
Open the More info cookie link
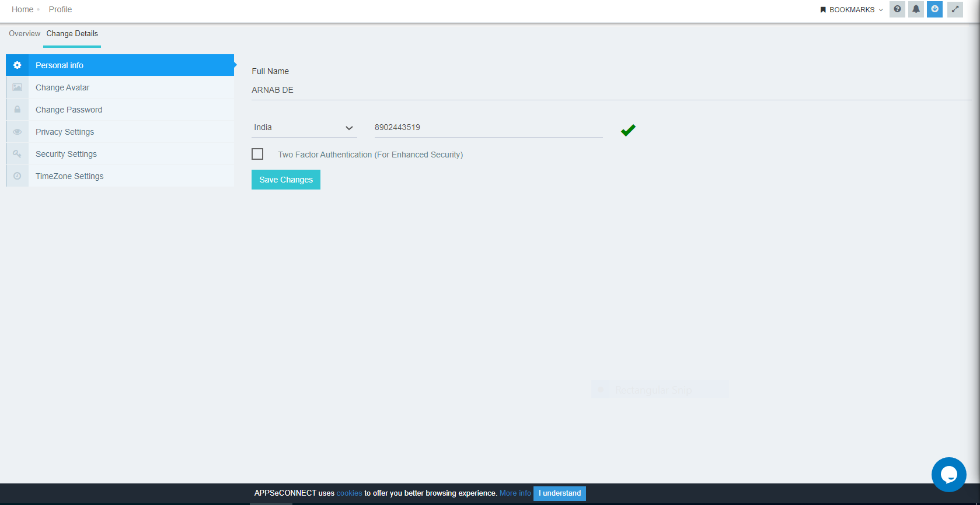point(515,493)
